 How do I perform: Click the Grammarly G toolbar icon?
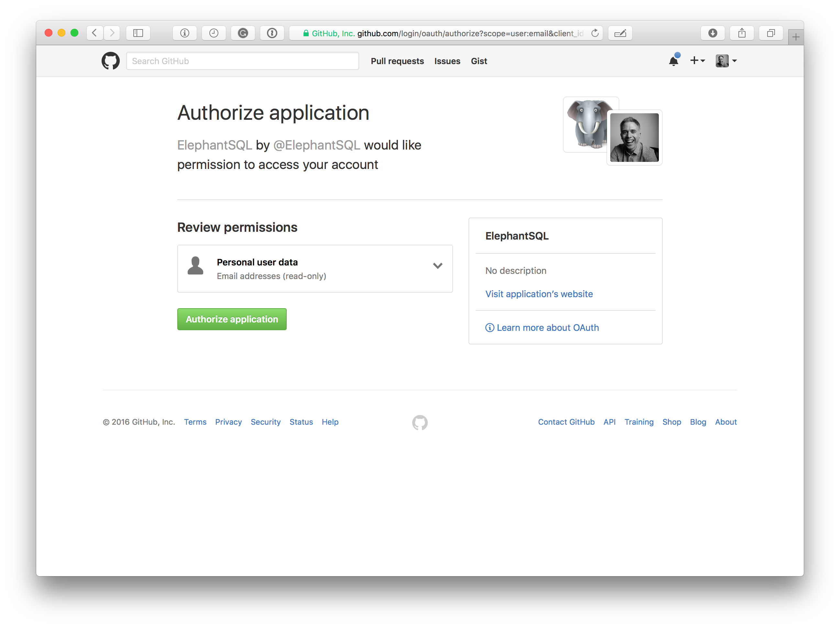(243, 33)
